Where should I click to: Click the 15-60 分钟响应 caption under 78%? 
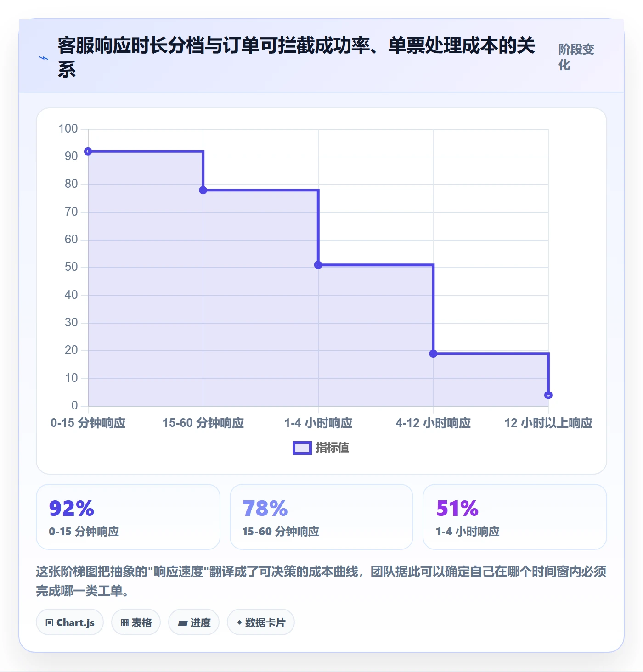pyautogui.click(x=281, y=532)
